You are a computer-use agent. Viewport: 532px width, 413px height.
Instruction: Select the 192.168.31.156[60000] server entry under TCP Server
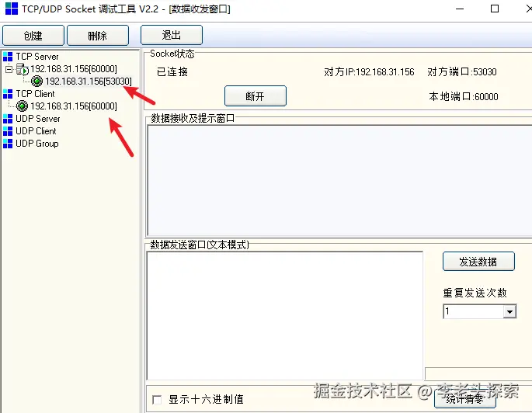pyautogui.click(x=74, y=69)
